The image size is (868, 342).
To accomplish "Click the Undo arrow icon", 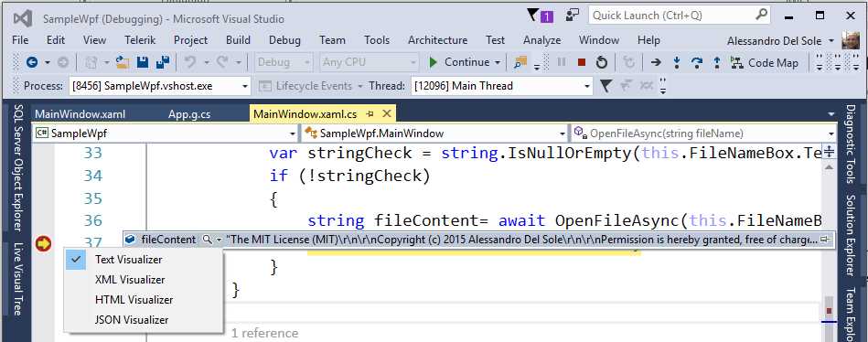I will (x=190, y=62).
